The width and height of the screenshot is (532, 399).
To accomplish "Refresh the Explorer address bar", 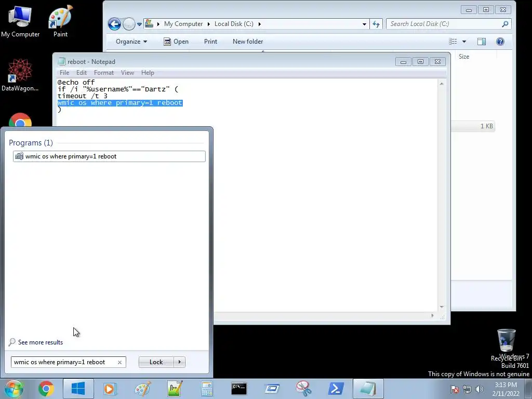I will 376,24.
